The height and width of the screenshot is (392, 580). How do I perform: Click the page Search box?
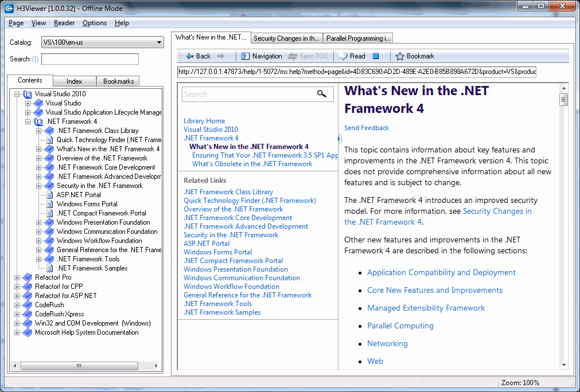click(258, 94)
